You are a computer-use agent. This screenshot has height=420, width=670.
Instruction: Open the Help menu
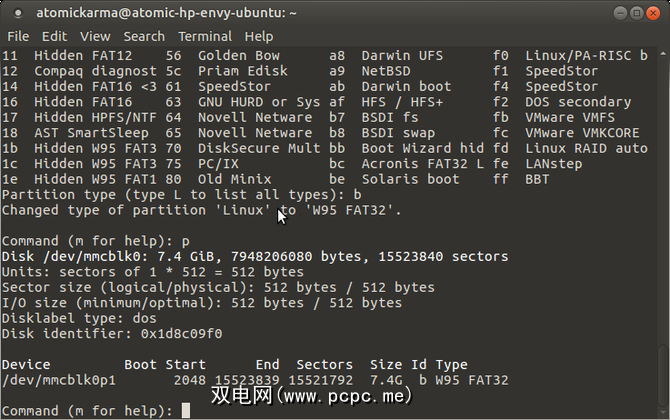point(258,36)
